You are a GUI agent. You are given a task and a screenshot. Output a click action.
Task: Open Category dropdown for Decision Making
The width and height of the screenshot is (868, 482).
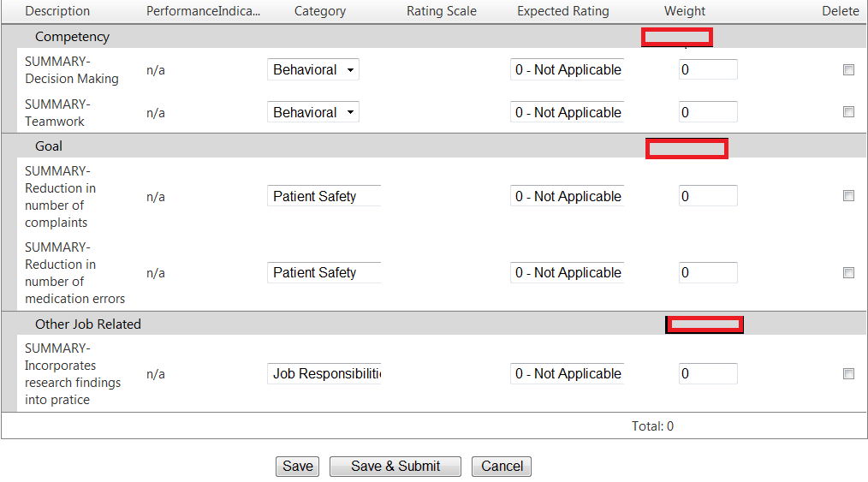point(313,70)
